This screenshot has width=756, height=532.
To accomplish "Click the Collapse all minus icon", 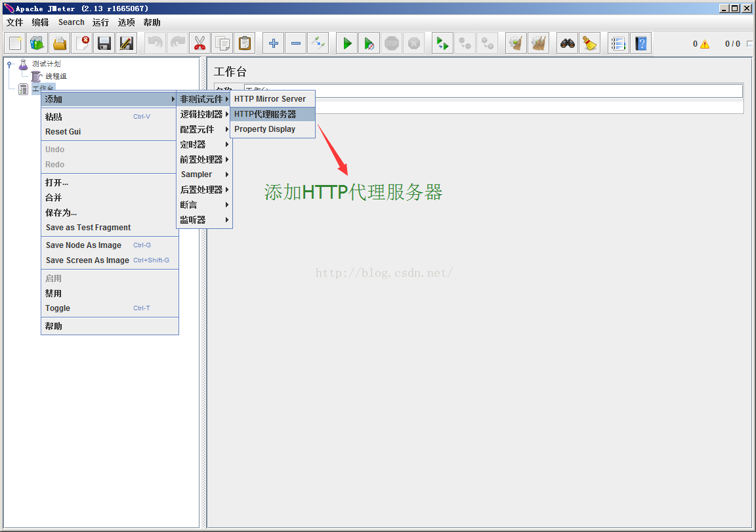I will pos(295,43).
